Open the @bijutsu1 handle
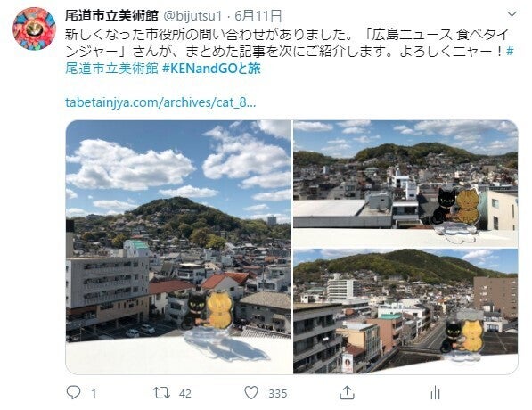Viewport: 532px width, 410px height. (x=192, y=16)
